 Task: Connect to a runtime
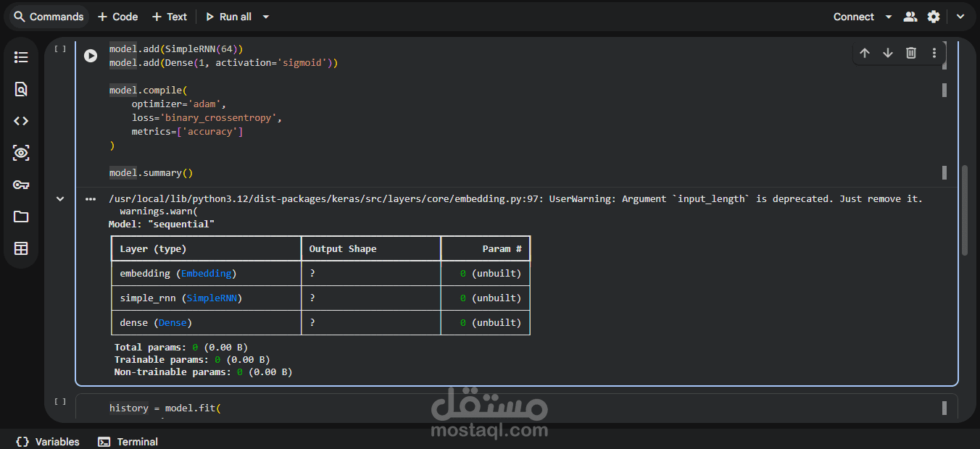853,17
